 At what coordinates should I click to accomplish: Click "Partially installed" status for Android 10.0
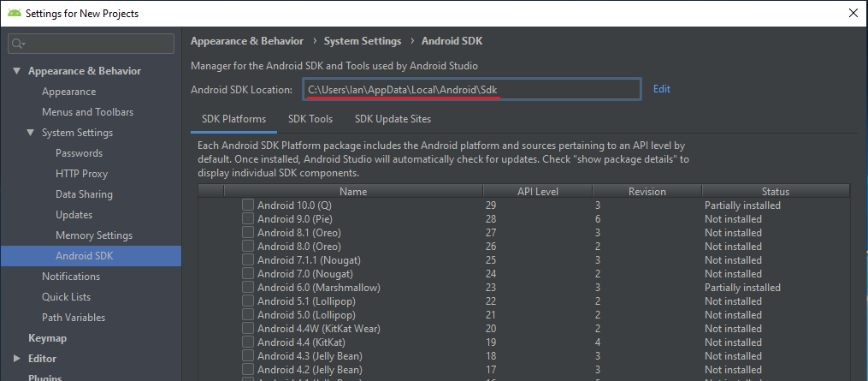coord(742,205)
